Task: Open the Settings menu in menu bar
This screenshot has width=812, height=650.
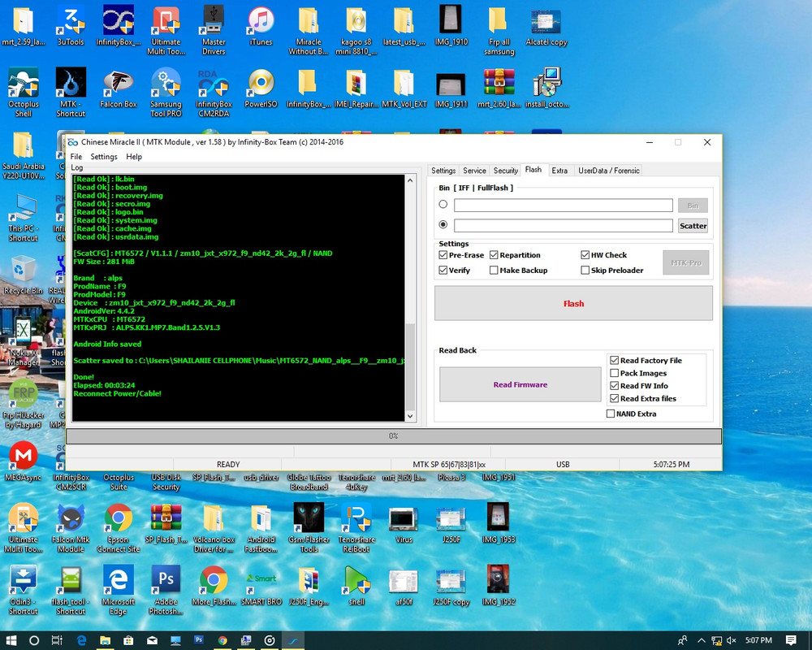Action: tap(104, 157)
